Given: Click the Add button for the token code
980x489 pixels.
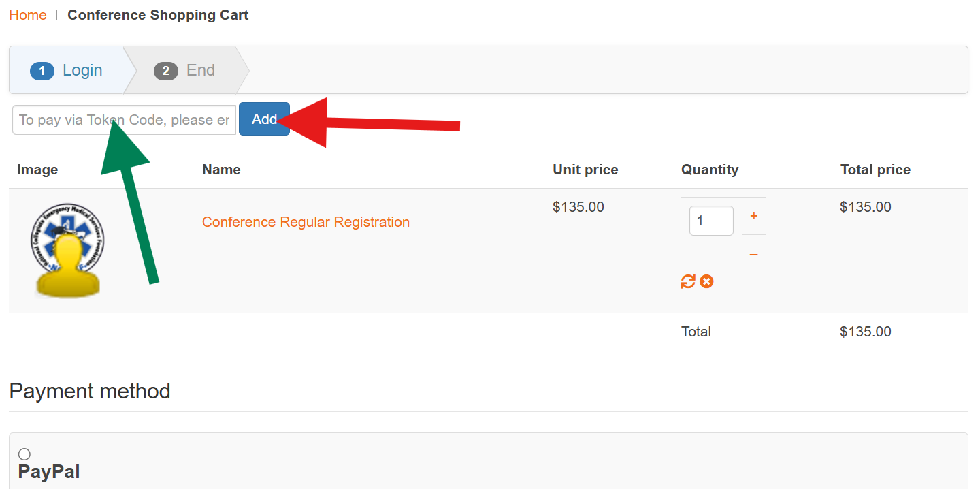Looking at the screenshot, I should [x=264, y=119].
